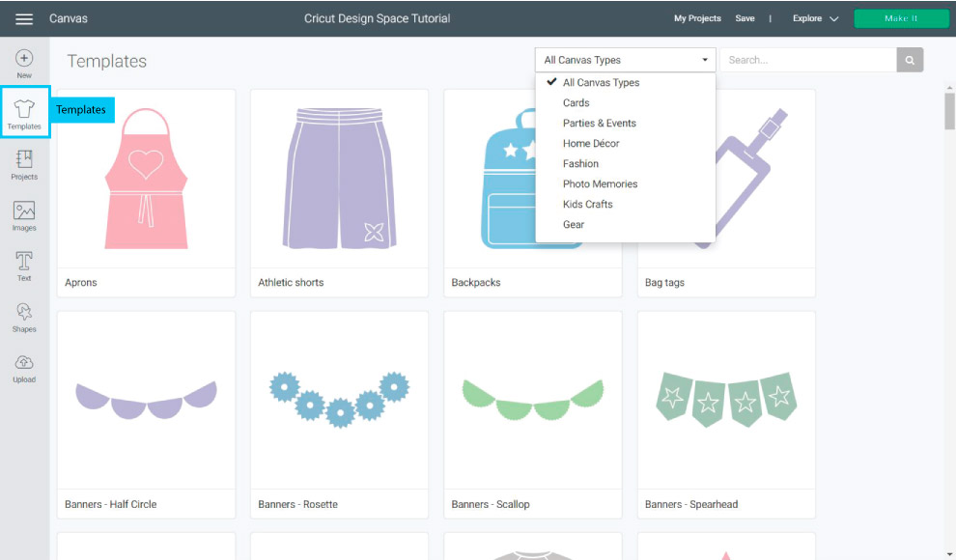956x560 pixels.
Task: Open the Upload panel
Action: (x=24, y=369)
